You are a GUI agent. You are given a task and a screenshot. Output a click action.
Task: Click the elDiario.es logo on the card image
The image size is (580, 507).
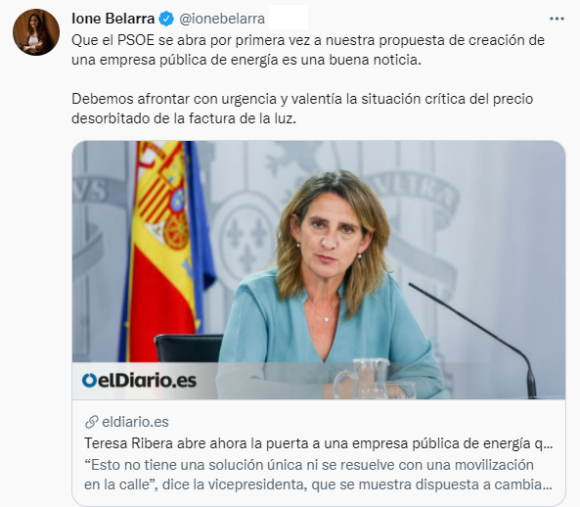[139, 381]
